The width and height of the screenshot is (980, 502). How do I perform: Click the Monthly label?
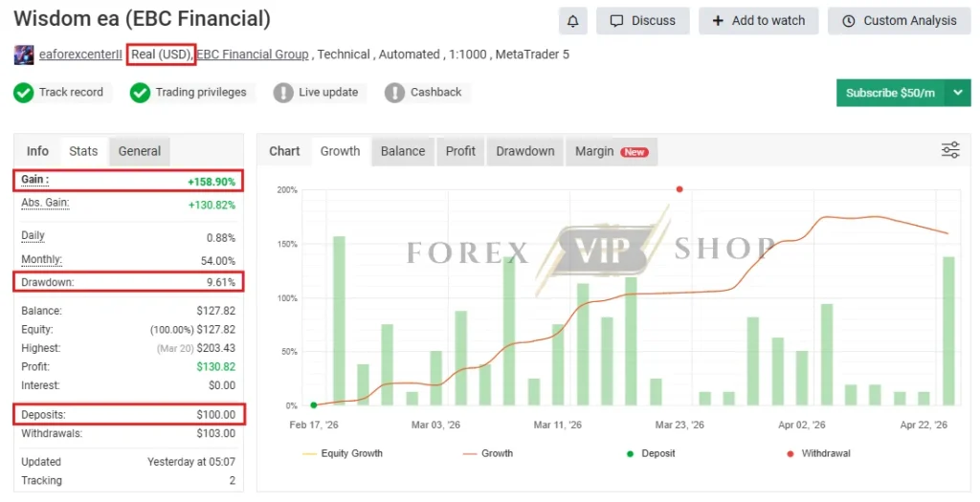pos(41,259)
